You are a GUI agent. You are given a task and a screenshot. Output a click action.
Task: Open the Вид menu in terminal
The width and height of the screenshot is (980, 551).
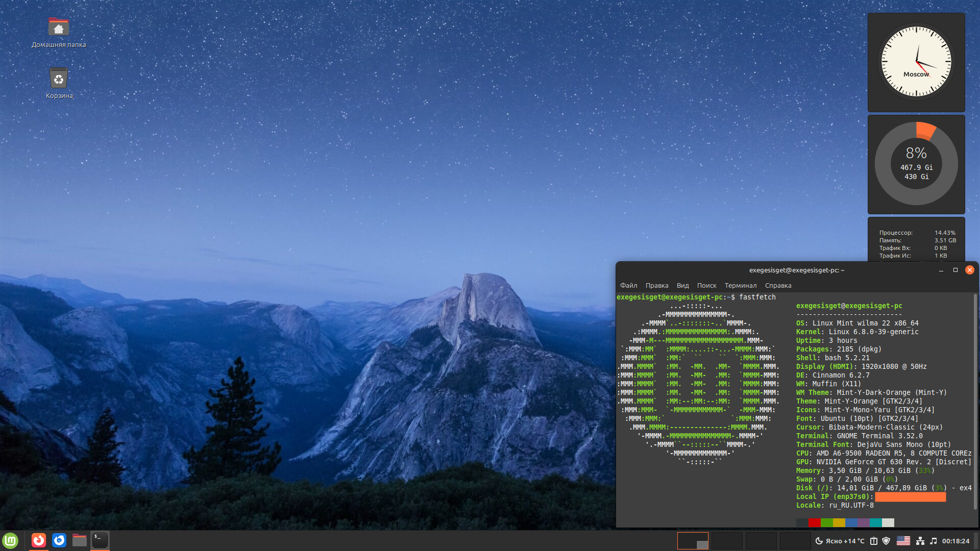click(683, 286)
